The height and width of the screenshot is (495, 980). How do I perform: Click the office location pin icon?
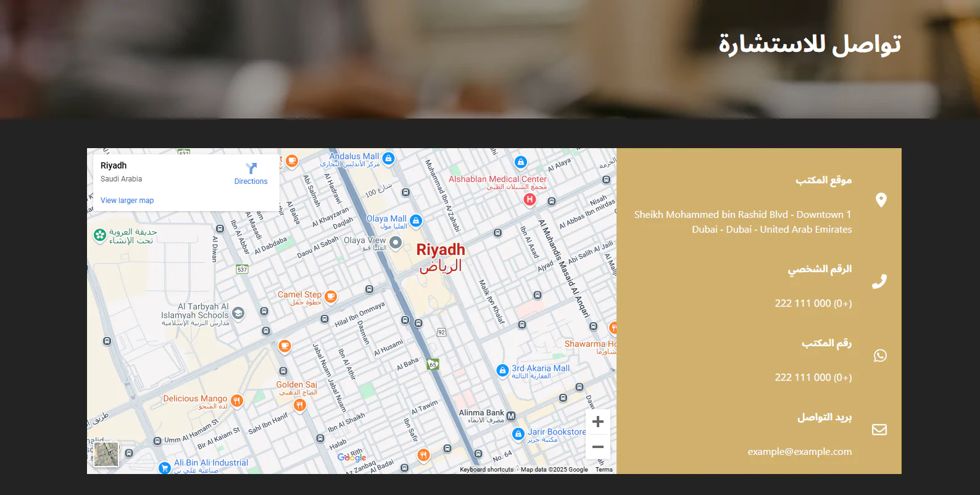pos(881,200)
